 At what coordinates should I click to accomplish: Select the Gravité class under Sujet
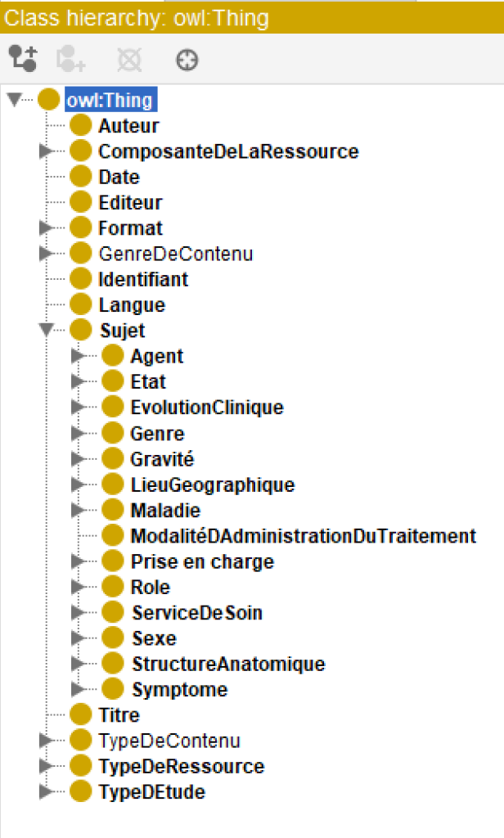click(161, 458)
